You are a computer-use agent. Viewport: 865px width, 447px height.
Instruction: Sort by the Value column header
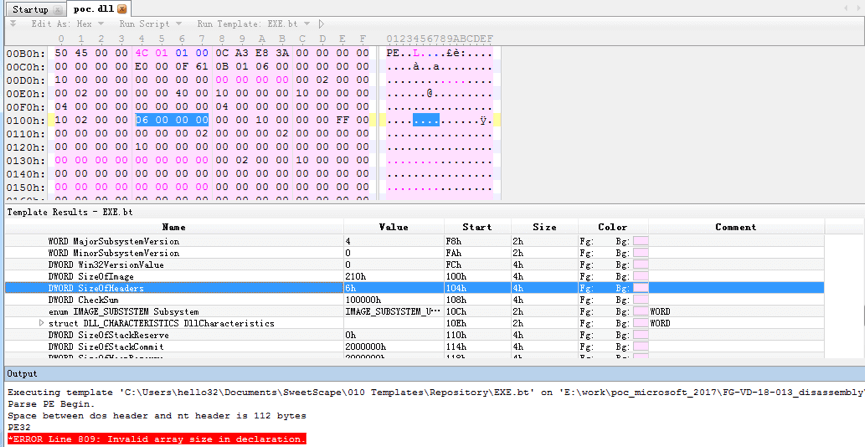click(x=393, y=227)
